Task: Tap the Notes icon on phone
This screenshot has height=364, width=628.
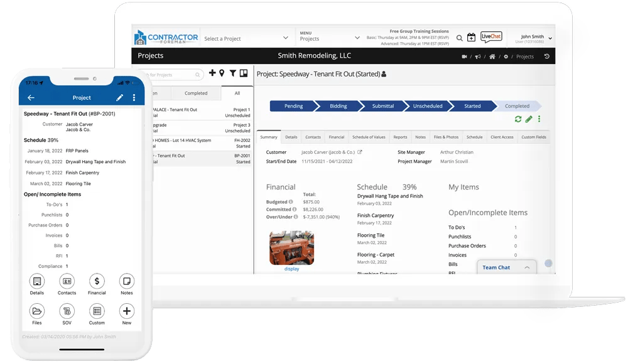Action: point(127,281)
